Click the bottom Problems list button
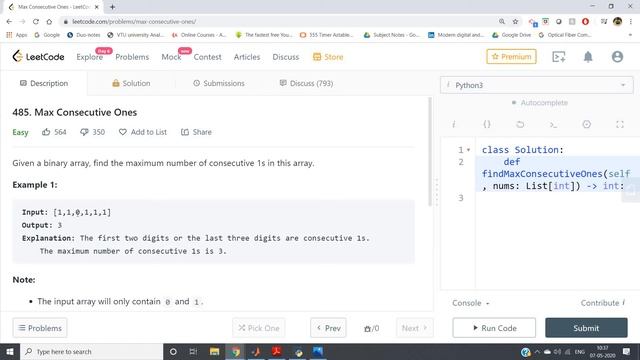The image size is (640, 360). 40,328
